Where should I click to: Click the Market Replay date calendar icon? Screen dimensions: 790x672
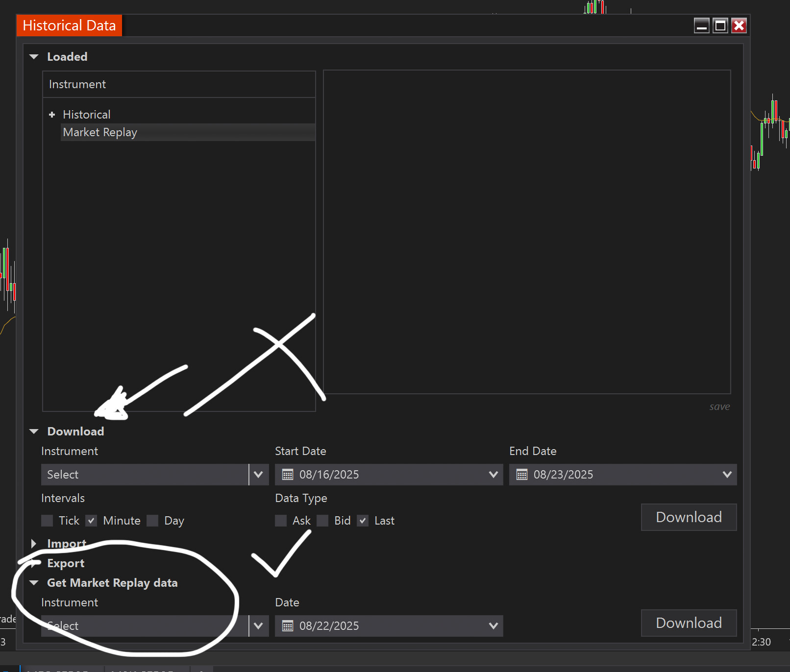(x=288, y=626)
